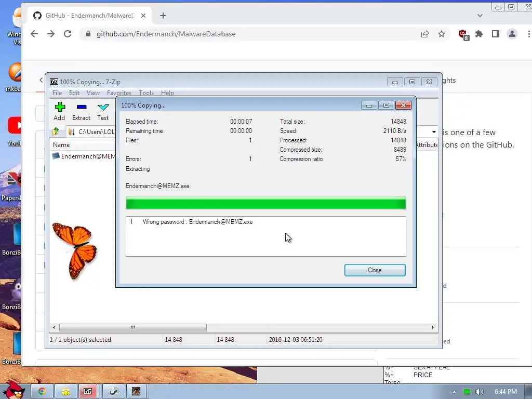The width and height of the screenshot is (532, 399).
Task: Click the right scroll arrow in 7-Zip list
Action: click(433, 327)
